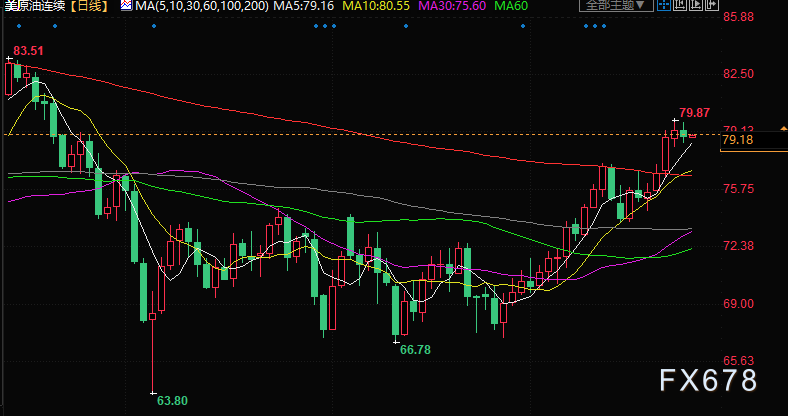Click the horizontal stretch chart icon
Image resolution: width=788 pixels, height=416 pixels.
point(712,5)
